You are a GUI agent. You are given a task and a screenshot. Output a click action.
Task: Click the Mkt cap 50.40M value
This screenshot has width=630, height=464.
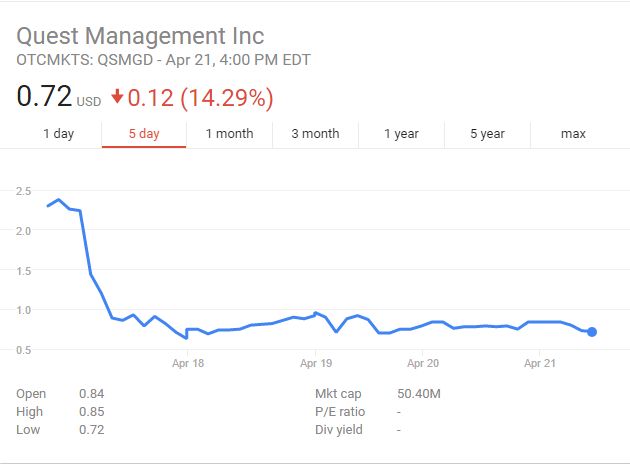pos(418,394)
